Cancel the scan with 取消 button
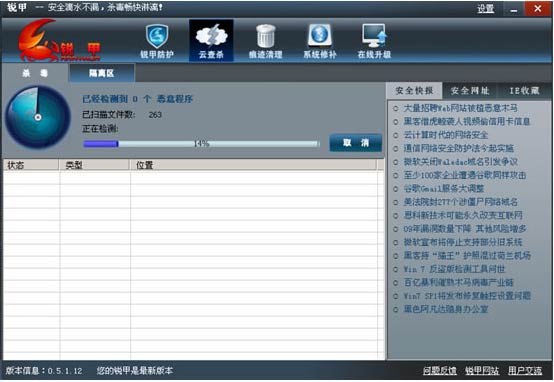Screen dimensions: 554x382 point(356,143)
